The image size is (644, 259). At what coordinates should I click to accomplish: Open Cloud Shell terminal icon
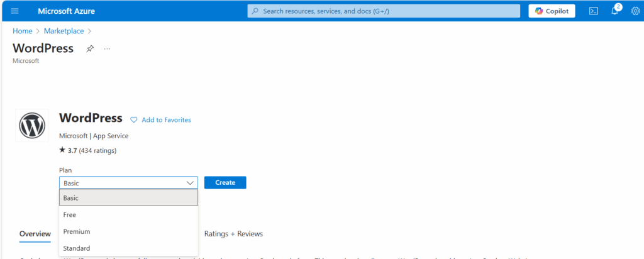pos(593,11)
